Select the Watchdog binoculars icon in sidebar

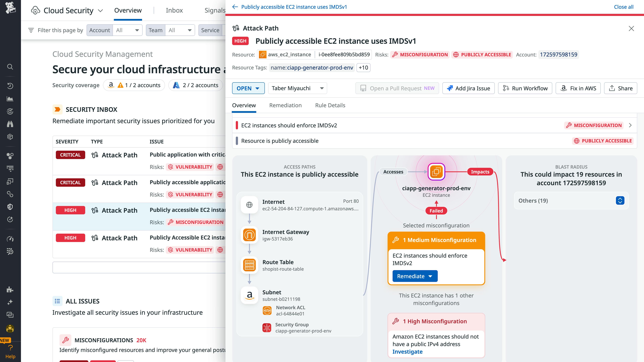10,124
